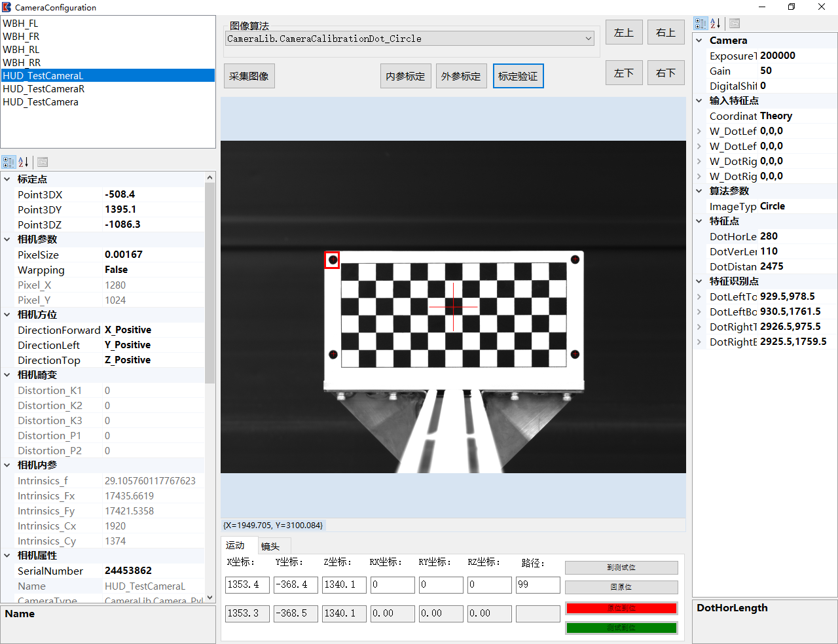Viewport: 838px width, 644px height.
Task: Click the checkerboard calibration image
Action: [454, 315]
